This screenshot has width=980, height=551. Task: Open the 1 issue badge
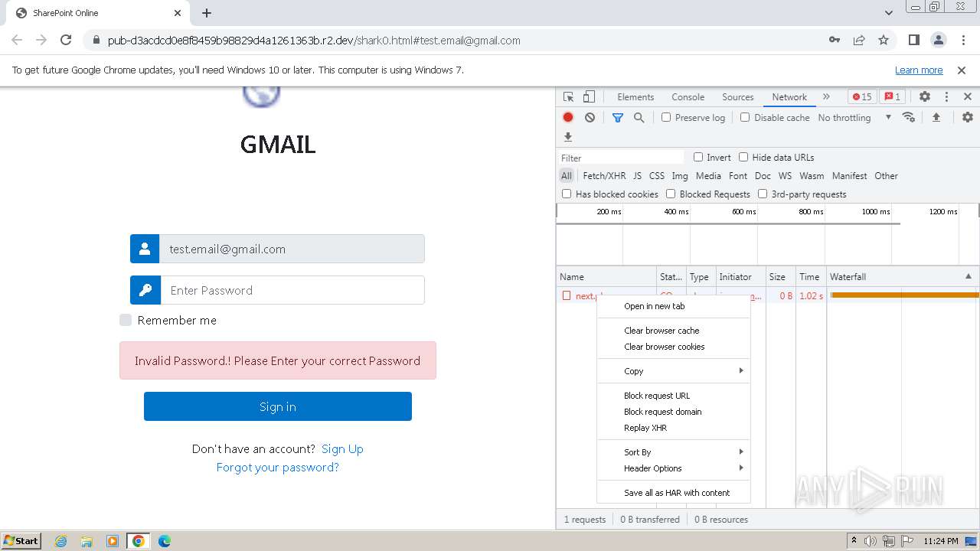click(892, 96)
